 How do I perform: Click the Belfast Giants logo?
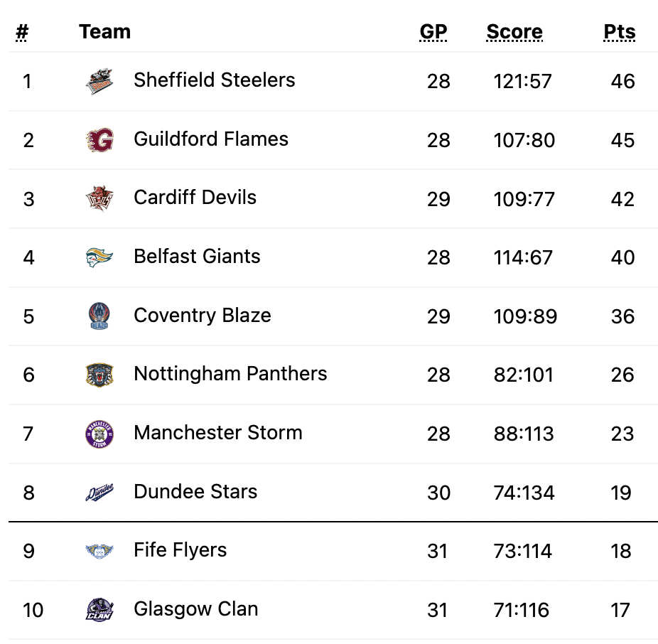(99, 257)
